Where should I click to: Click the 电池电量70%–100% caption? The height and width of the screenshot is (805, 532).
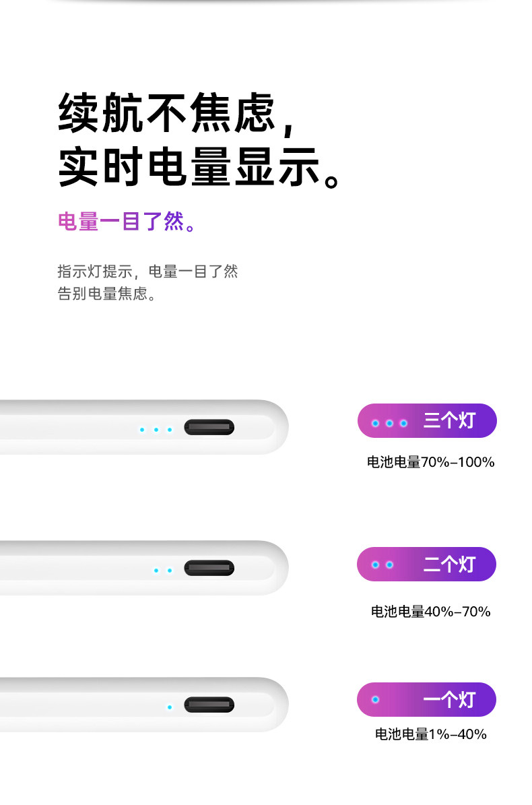430,462
